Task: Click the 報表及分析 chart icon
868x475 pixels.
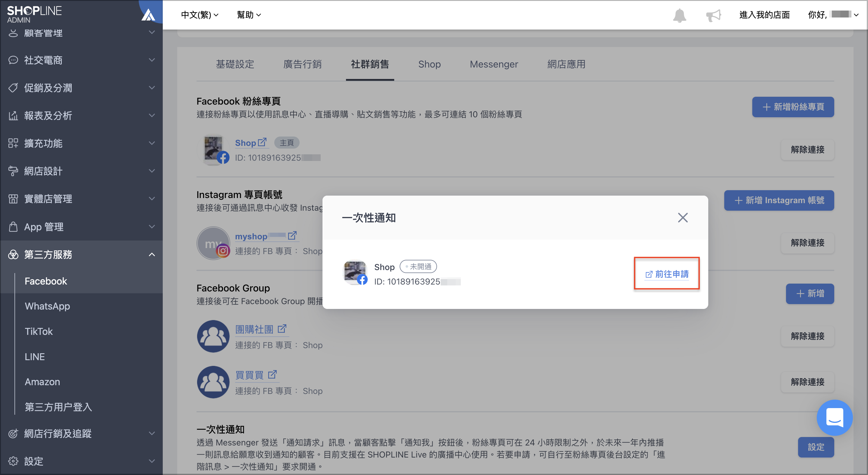Action: click(x=13, y=115)
